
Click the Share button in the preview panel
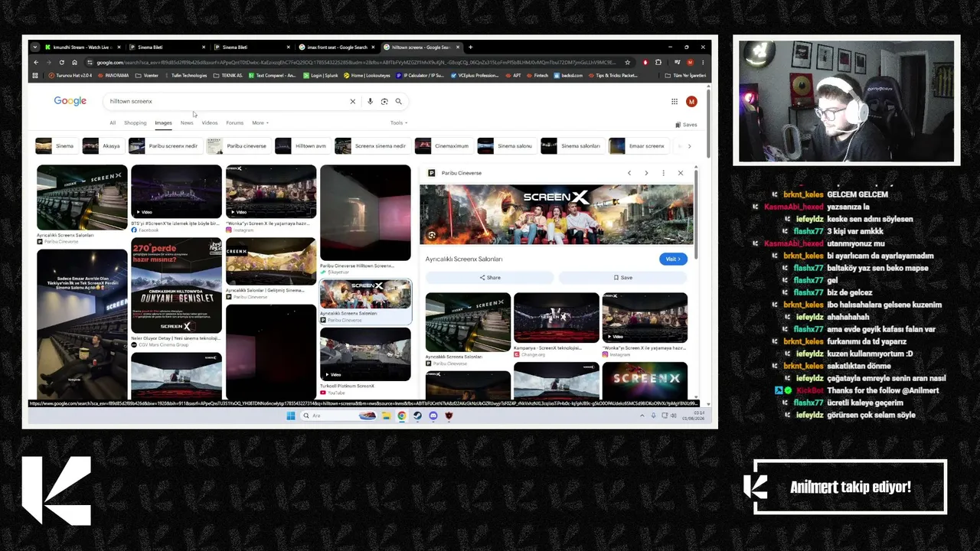(x=490, y=278)
